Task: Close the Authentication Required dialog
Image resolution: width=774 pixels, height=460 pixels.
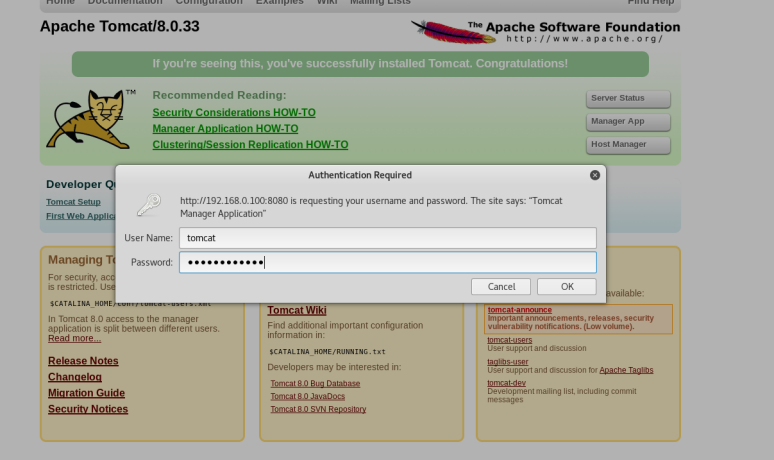Action: (x=595, y=175)
